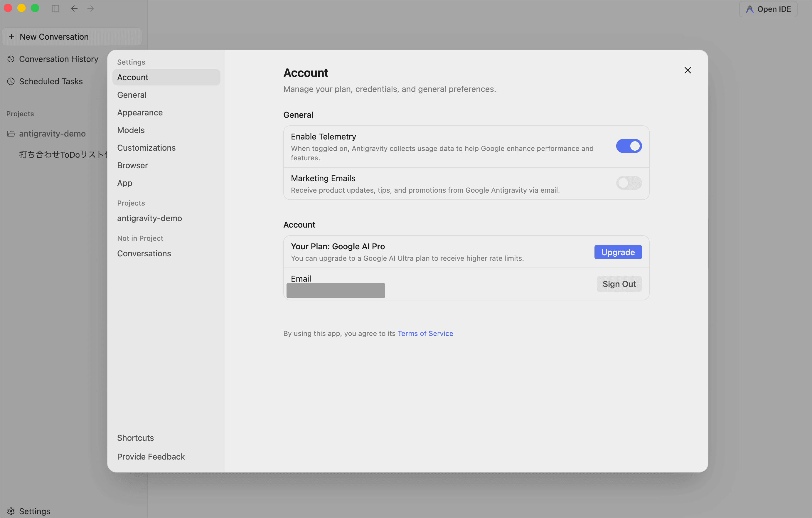This screenshot has width=812, height=518.
Task: Turn on Marketing Emails switch
Action: [629, 183]
